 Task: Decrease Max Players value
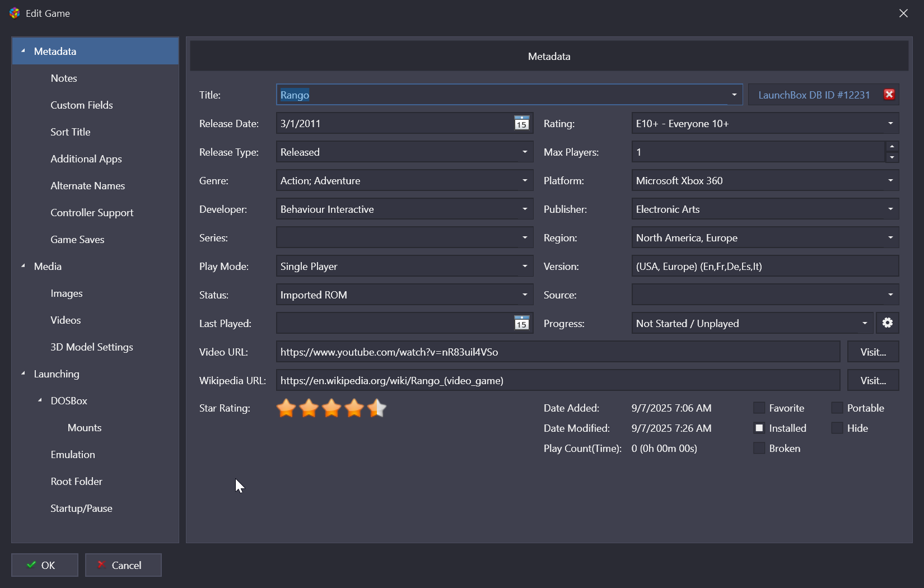(892, 157)
